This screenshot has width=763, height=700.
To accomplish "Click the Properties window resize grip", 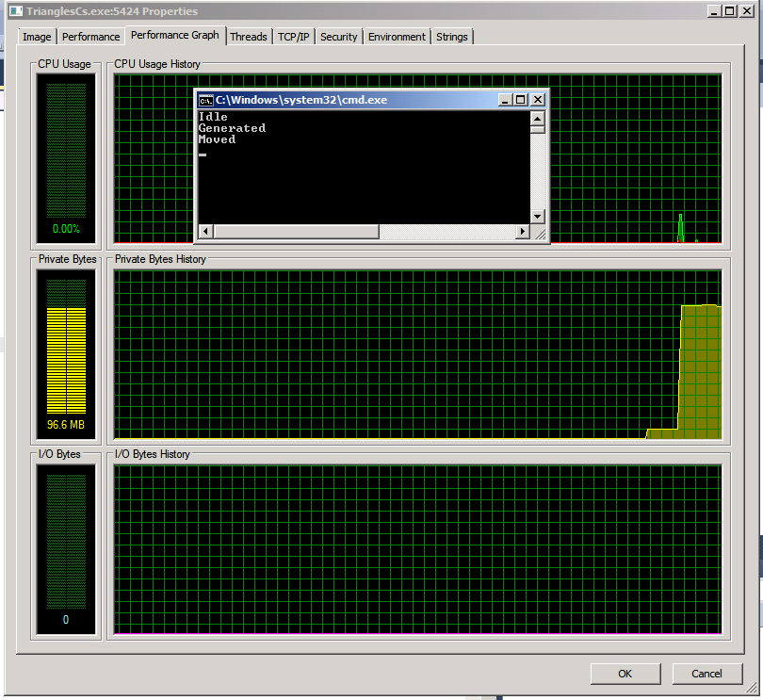I will pyautogui.click(x=752, y=687).
